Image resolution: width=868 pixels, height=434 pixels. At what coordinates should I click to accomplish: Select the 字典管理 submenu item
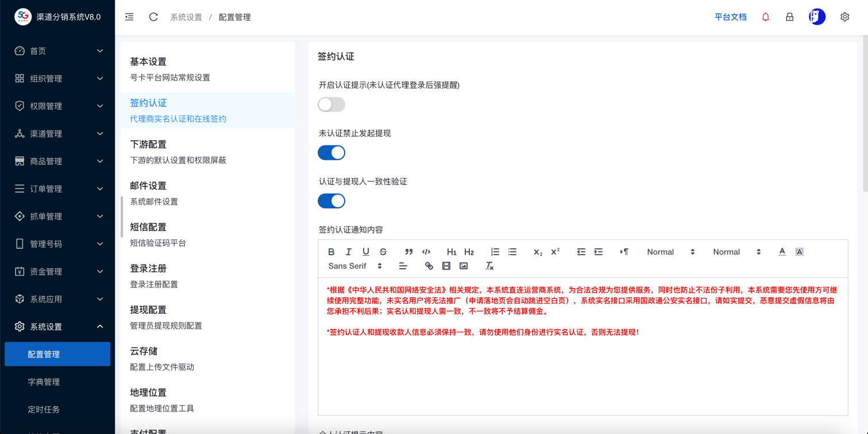tap(44, 382)
